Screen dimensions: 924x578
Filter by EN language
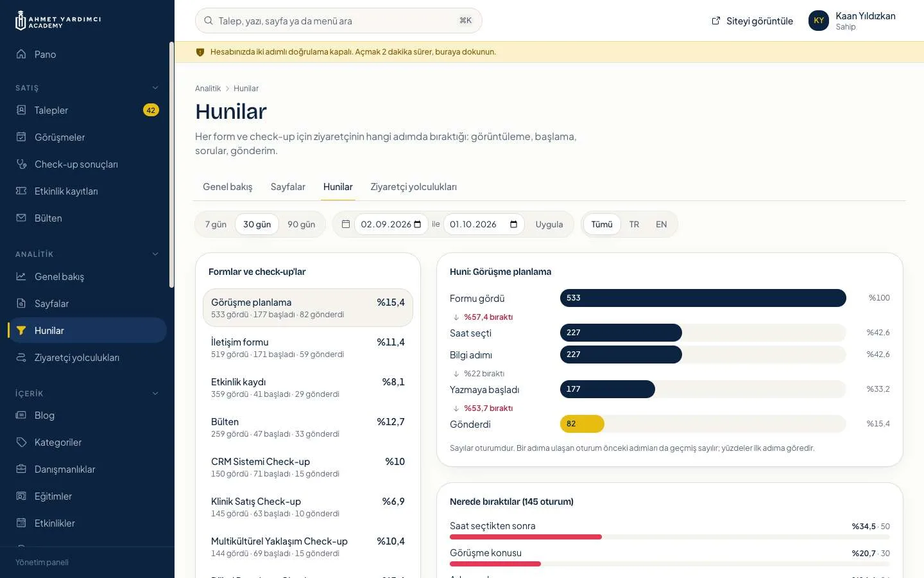coord(661,224)
